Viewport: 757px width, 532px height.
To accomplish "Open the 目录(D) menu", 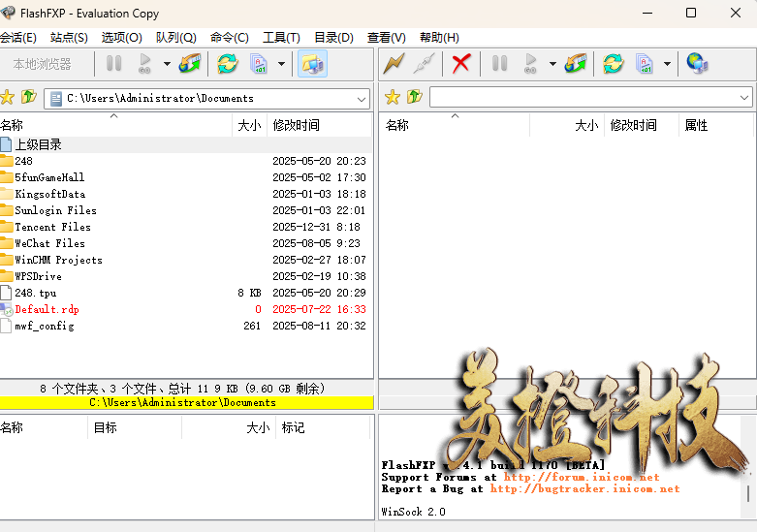I will pos(334,38).
